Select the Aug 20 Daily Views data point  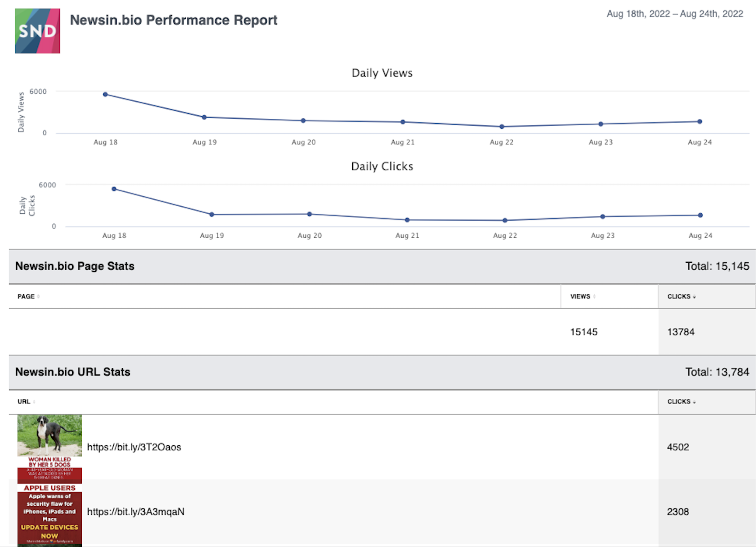pyautogui.click(x=303, y=121)
